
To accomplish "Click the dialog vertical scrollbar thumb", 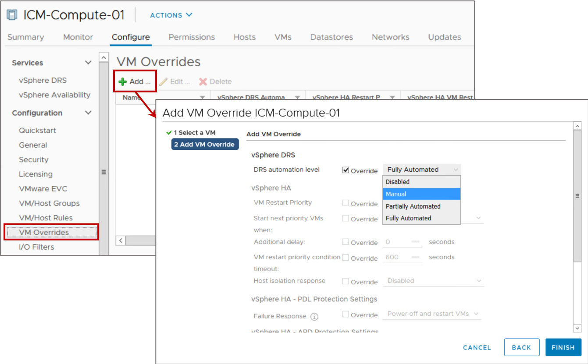I will [x=577, y=196].
